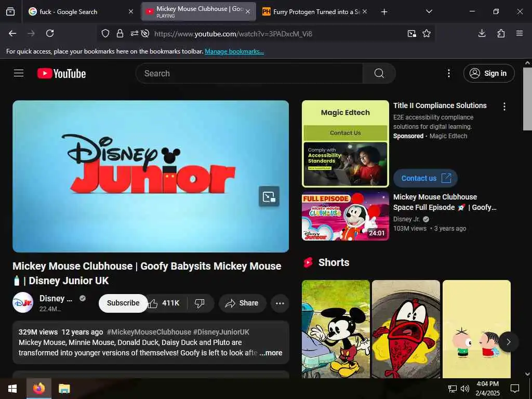Viewport: 532px width, 399px height.
Task: Open Disney Jr channel avatar
Action: click(x=23, y=302)
